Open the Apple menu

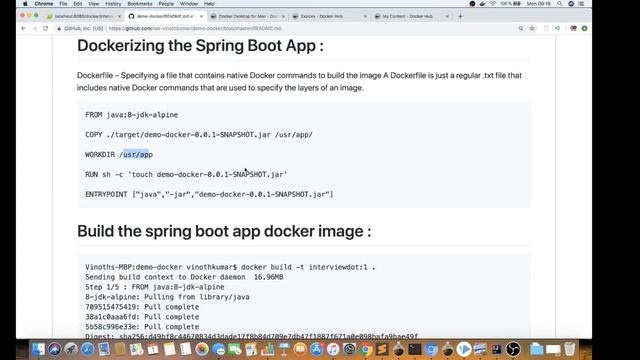(x=25, y=4)
